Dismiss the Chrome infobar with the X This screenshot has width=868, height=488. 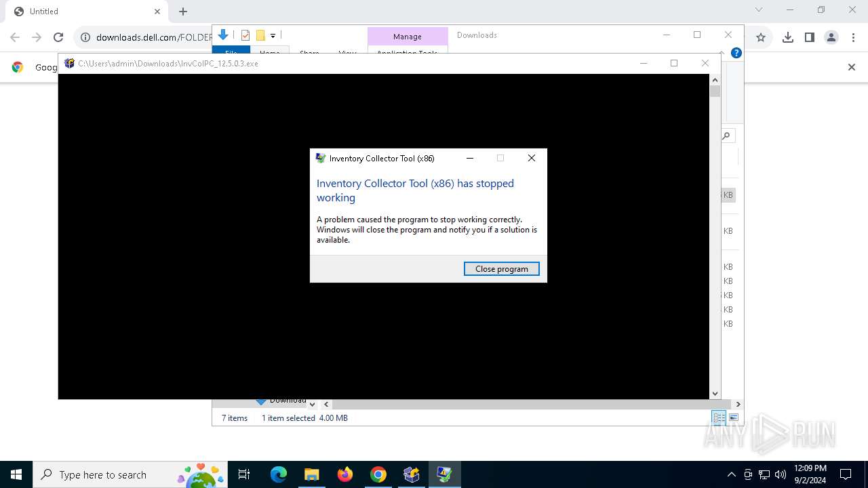[x=852, y=66]
